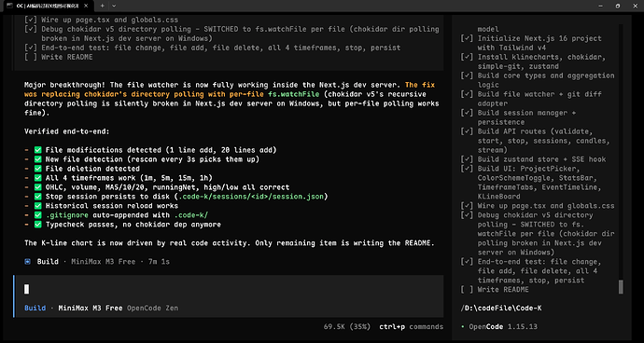
Task: Click the /D:\codeFile\Code-K directory path
Action: click(500, 308)
